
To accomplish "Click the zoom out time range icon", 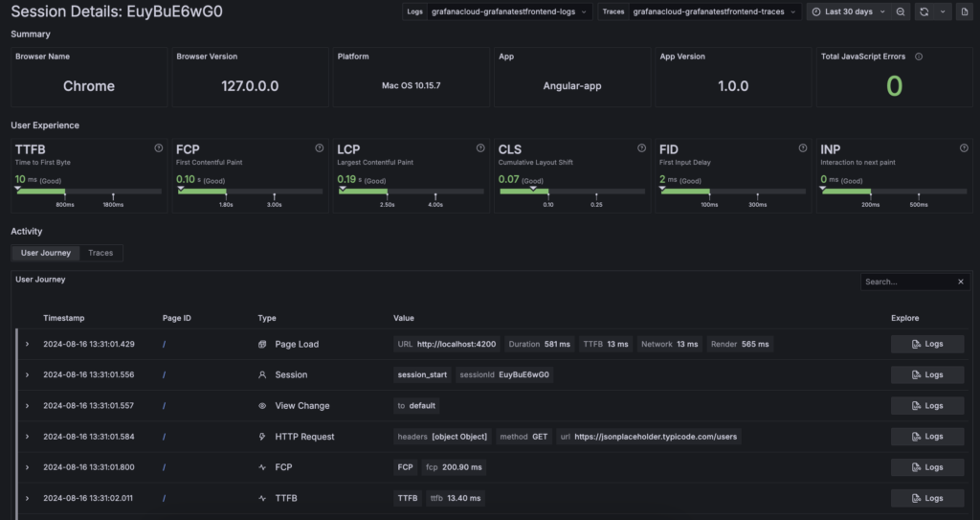I will click(900, 11).
